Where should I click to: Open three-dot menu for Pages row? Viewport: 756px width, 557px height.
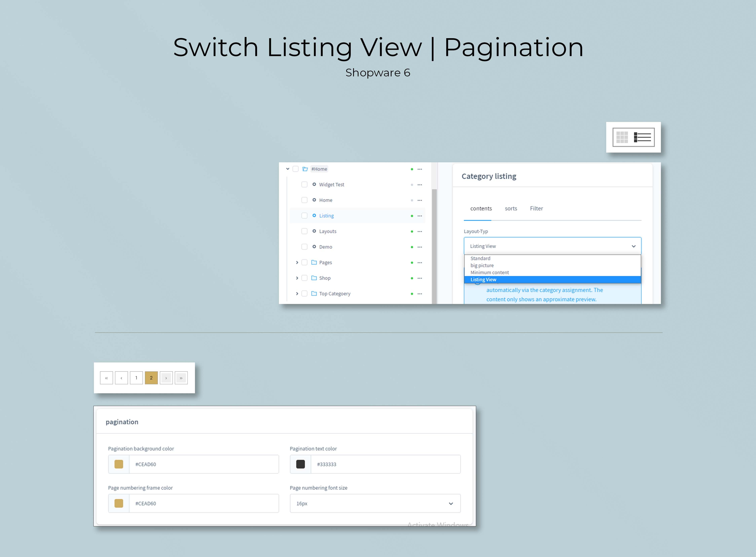click(419, 263)
